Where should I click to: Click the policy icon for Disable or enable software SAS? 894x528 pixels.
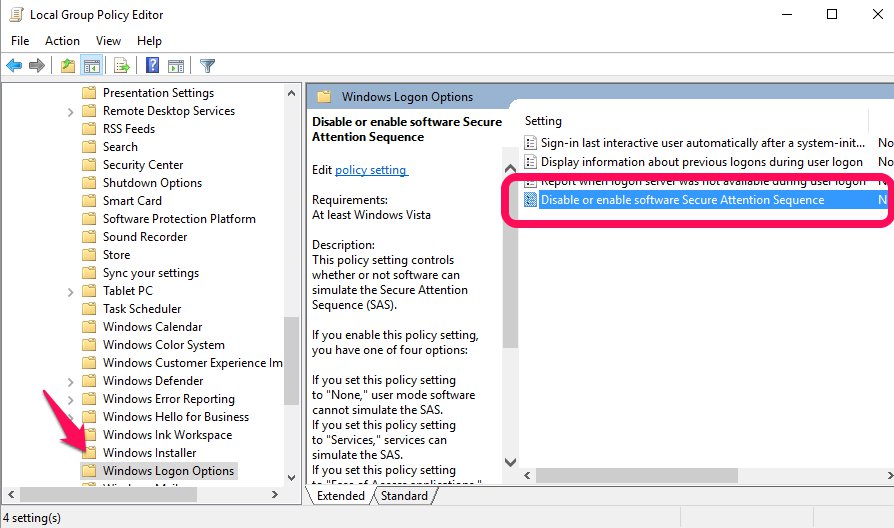[530, 200]
